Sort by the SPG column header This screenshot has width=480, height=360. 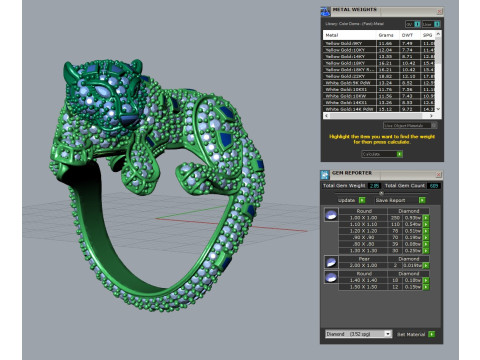pyautogui.click(x=427, y=35)
